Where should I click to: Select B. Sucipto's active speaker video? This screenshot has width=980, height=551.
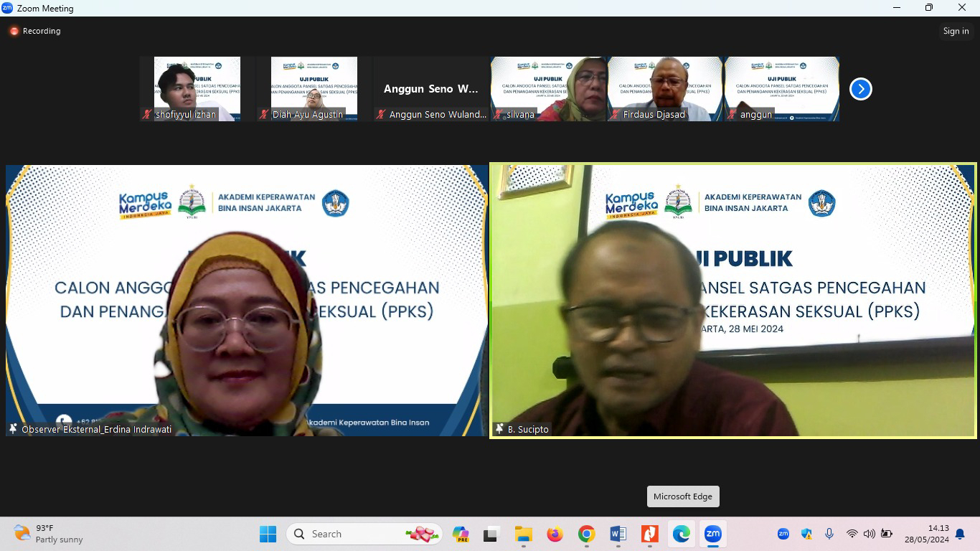pos(733,301)
